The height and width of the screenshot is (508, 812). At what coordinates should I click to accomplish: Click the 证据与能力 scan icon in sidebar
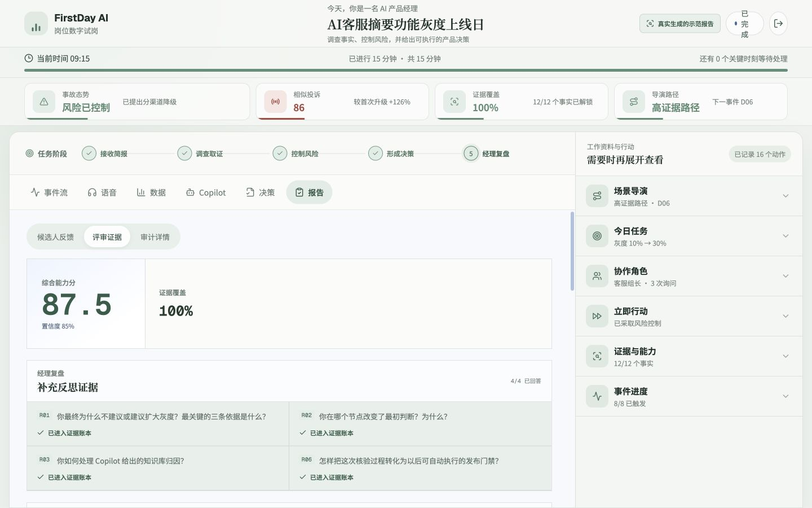point(597,356)
